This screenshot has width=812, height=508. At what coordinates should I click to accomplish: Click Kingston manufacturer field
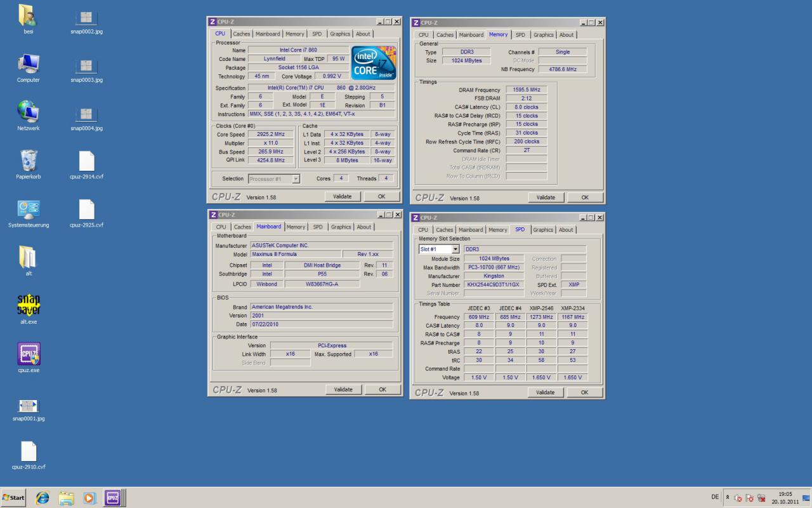(494, 276)
